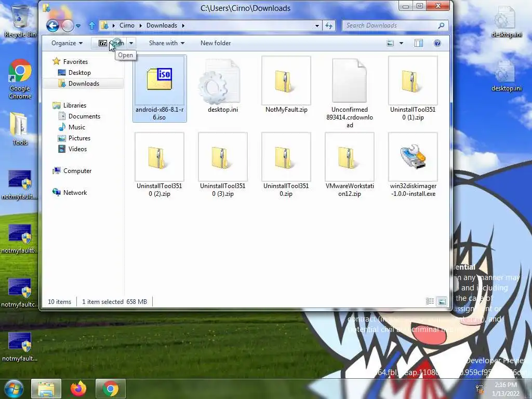Expand the Open button dropdown arrow
The width and height of the screenshot is (532, 399).
[131, 43]
